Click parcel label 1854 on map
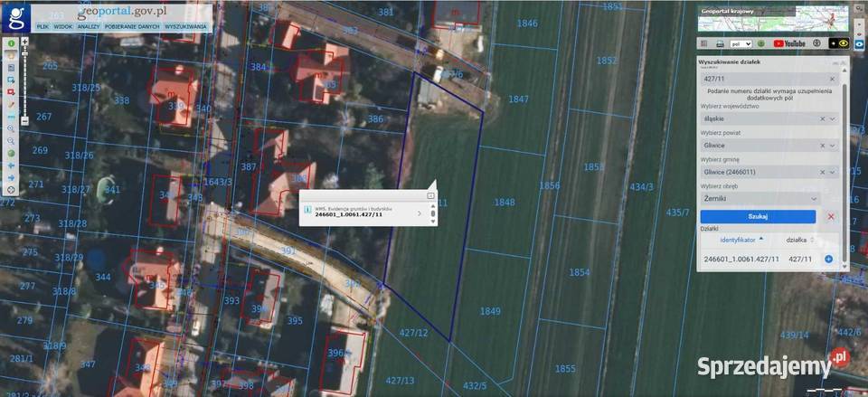The image size is (868, 397). (579, 272)
